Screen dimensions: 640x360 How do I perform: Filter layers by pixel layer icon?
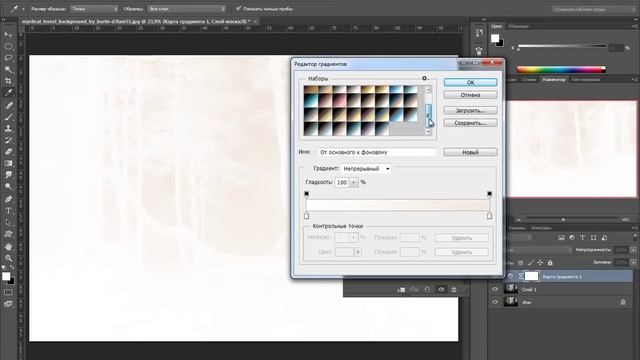pyautogui.click(x=561, y=238)
